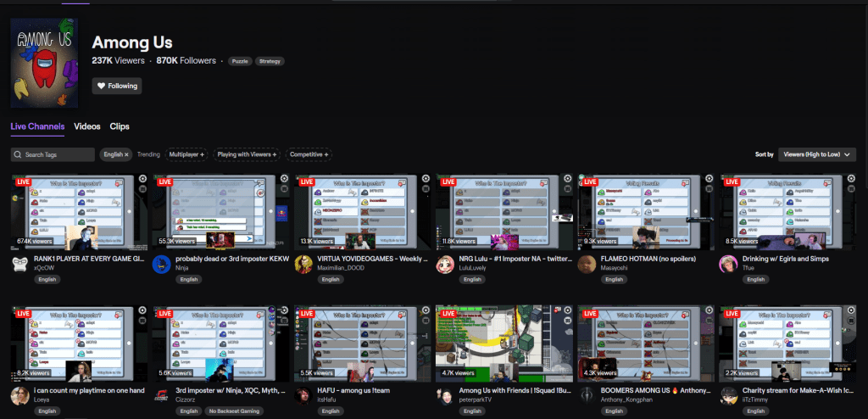This screenshot has height=419, width=868.
Task: Open Tfue's avatar icon
Action: pos(728,264)
